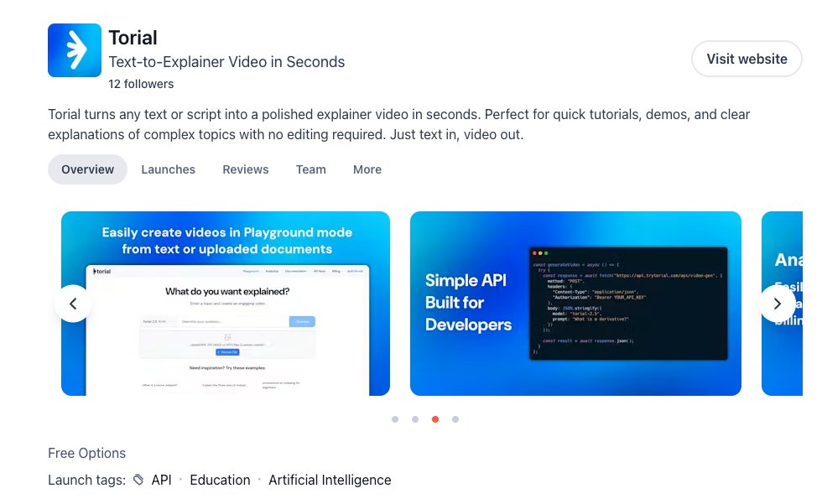Switch to the Launches tab

point(168,169)
